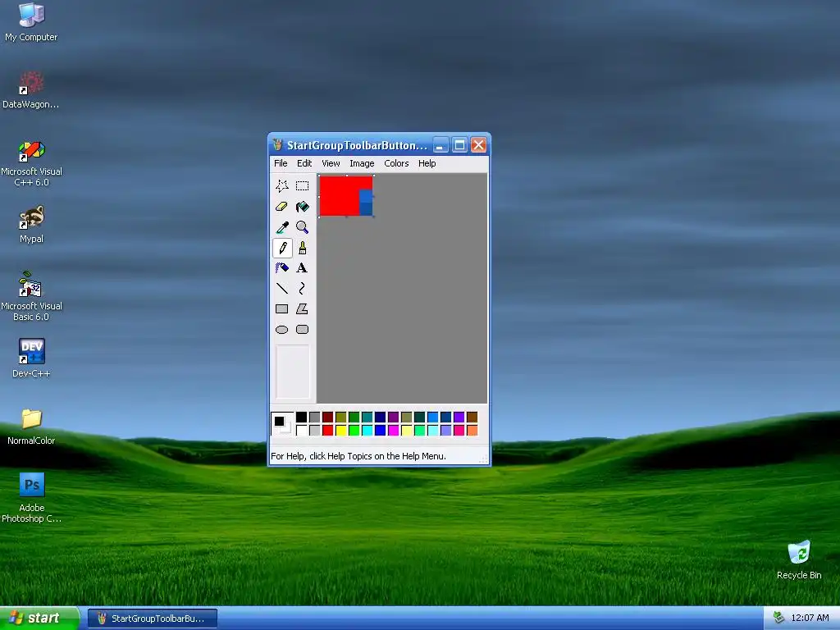Open the View menu
Viewport: 840px width, 630px height.
pyautogui.click(x=331, y=163)
